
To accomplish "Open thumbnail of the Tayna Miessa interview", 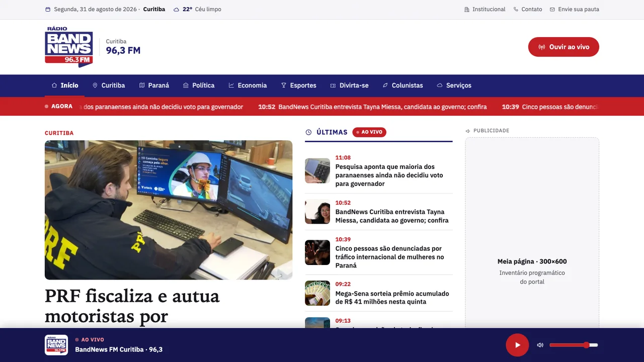I will click(317, 212).
